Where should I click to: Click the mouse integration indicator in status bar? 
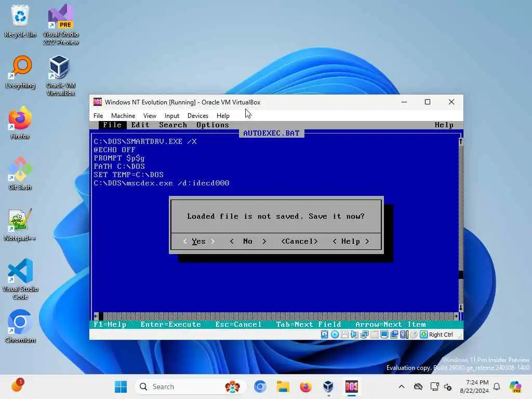414,335
